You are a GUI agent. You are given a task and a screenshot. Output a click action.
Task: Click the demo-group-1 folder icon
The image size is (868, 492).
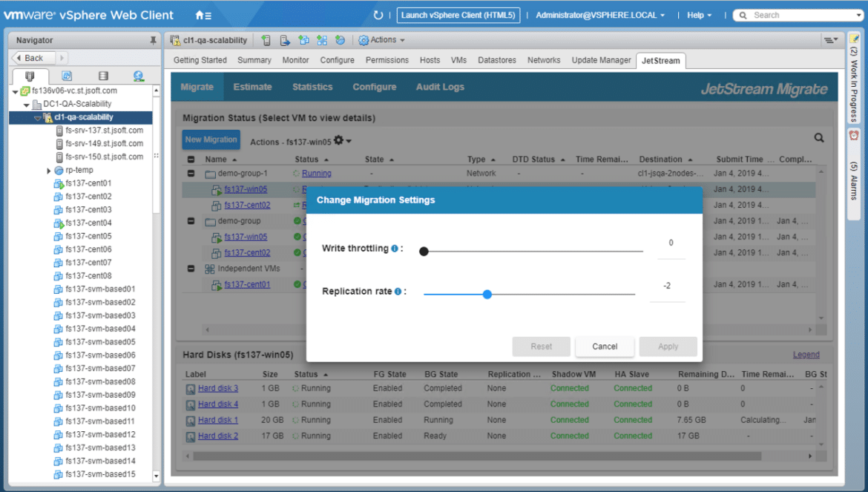click(210, 174)
